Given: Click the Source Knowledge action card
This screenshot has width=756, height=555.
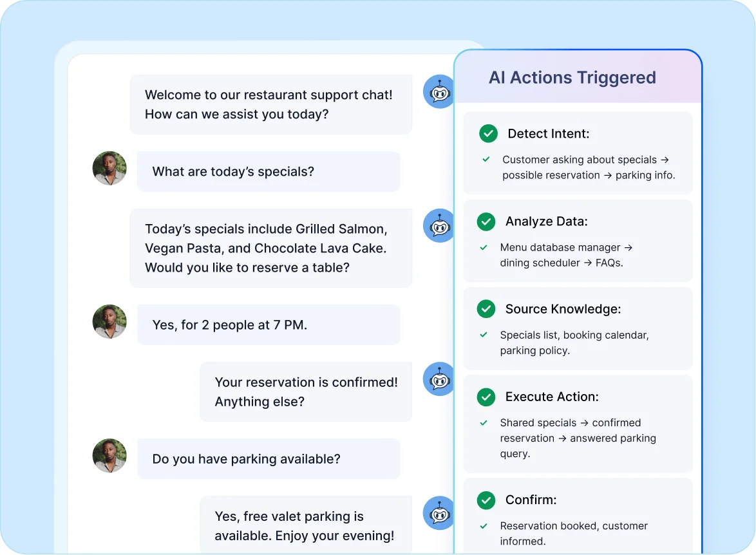Looking at the screenshot, I should pos(578,328).
